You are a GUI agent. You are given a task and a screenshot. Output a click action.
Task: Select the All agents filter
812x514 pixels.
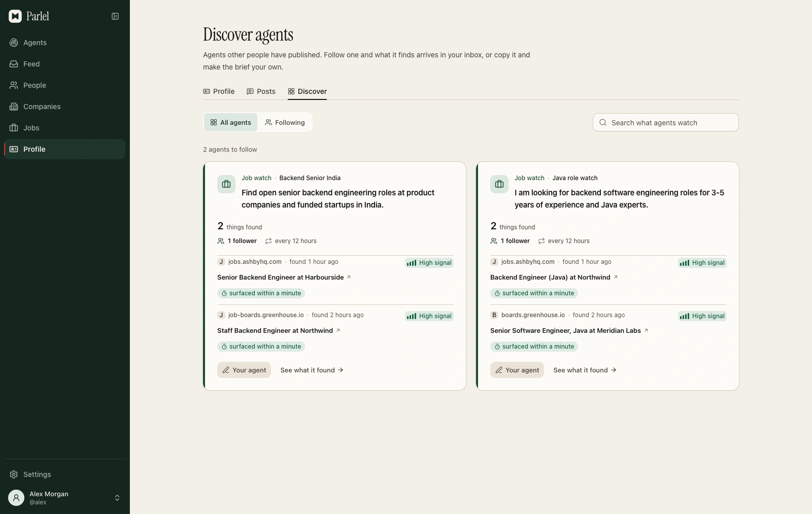coord(231,122)
